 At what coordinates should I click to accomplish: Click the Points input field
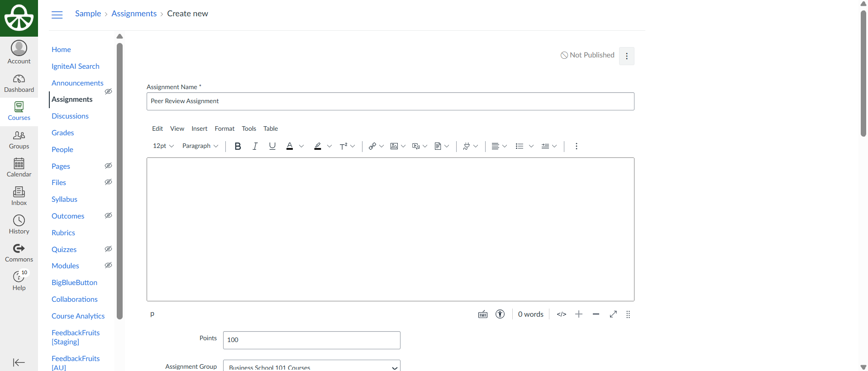tap(311, 340)
